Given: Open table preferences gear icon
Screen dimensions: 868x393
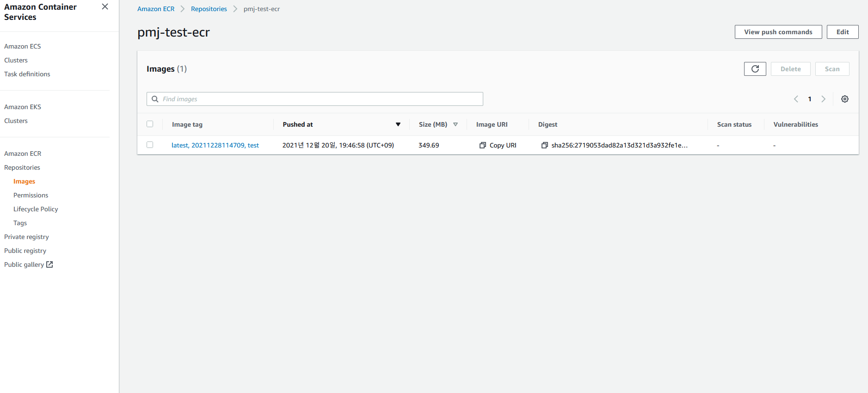Looking at the screenshot, I should 844,99.
